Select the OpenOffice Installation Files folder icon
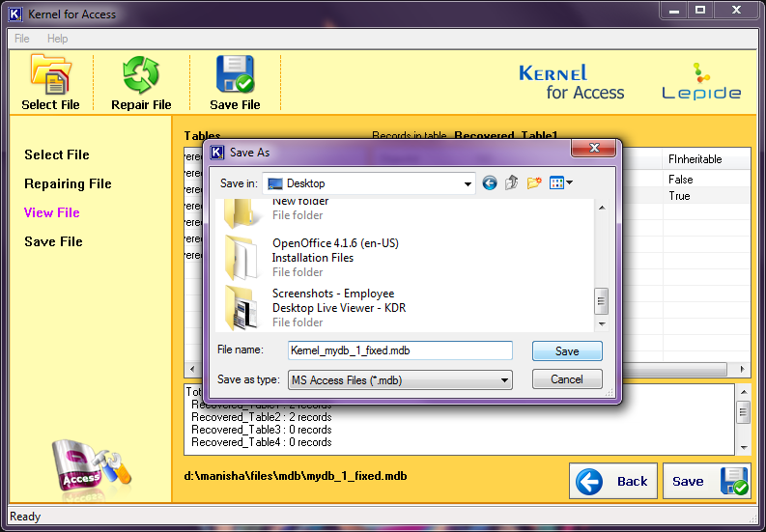This screenshot has width=766, height=532. pos(241,257)
